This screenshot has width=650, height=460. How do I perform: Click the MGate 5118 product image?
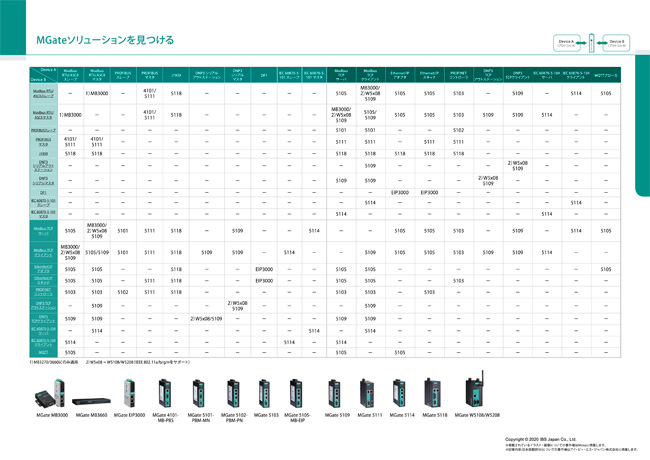[x=433, y=393]
